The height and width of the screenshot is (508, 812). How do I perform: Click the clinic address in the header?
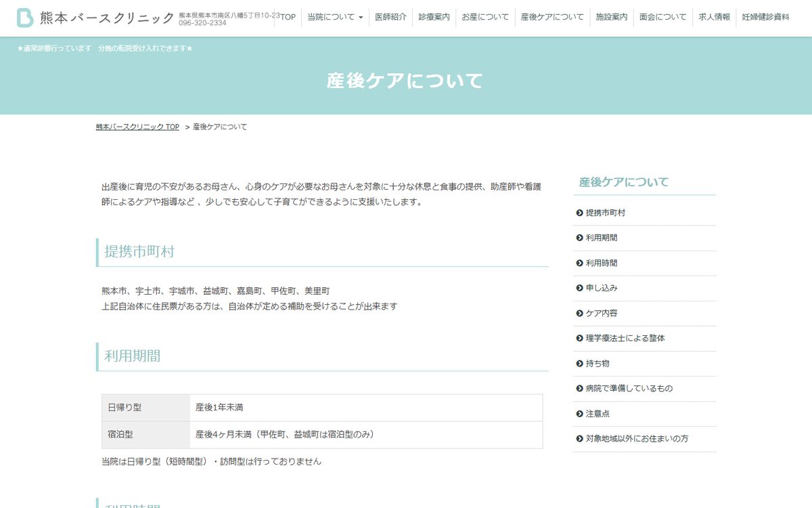pos(229,15)
